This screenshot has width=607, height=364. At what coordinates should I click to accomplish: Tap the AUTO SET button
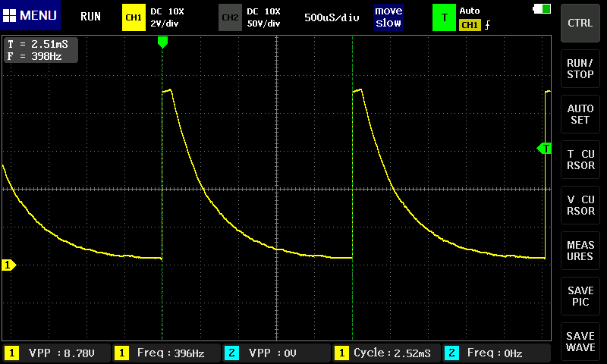580,114
